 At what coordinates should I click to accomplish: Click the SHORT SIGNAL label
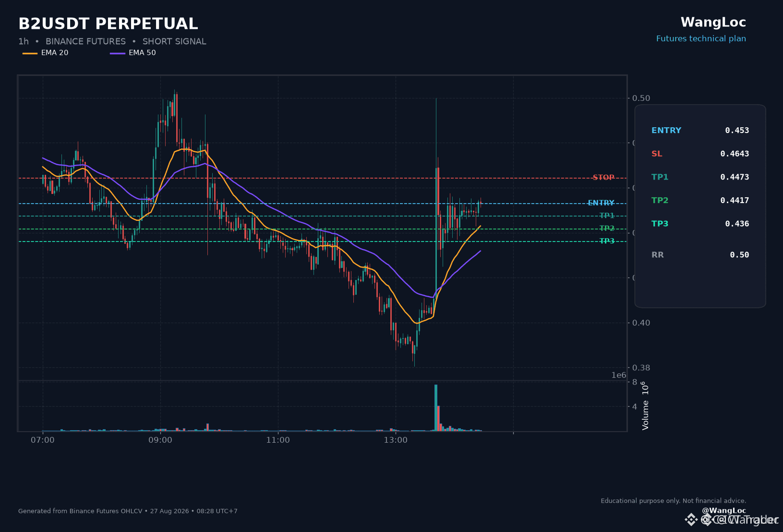[x=174, y=42]
